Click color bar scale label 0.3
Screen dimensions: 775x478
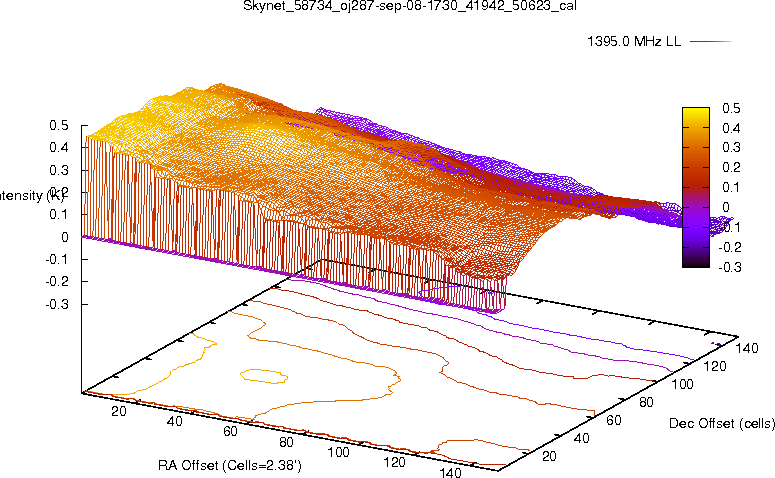pos(731,147)
